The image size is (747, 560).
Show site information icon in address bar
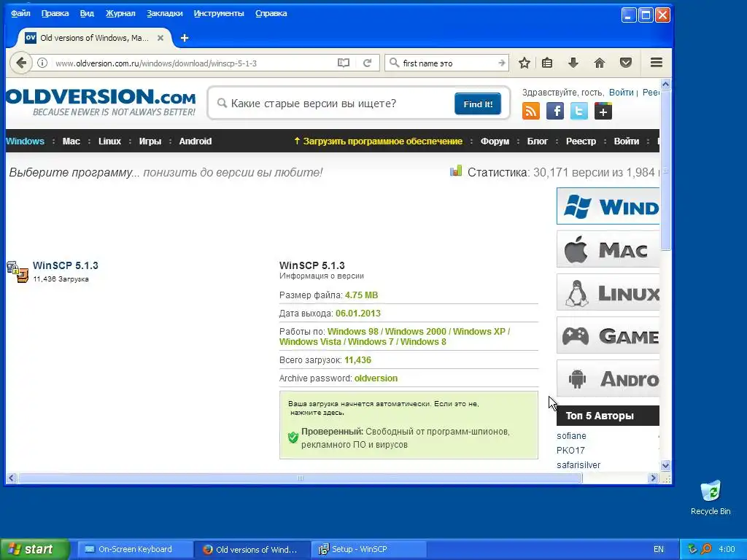pos(42,63)
